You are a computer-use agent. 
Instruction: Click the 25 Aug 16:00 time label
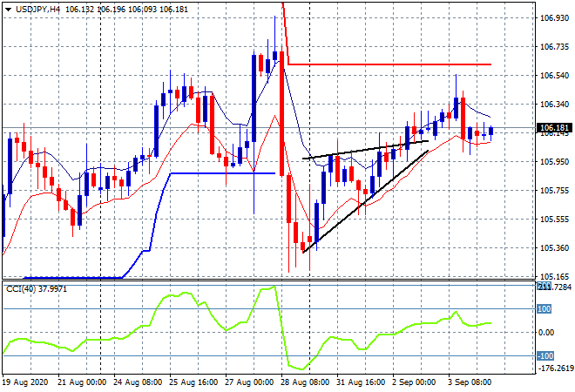coord(193,382)
